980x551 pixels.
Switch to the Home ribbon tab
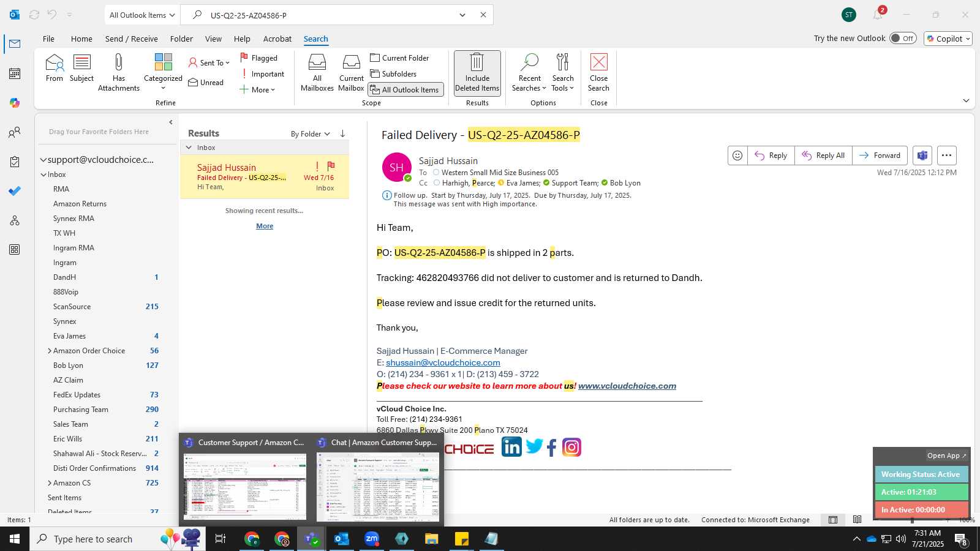click(x=81, y=39)
